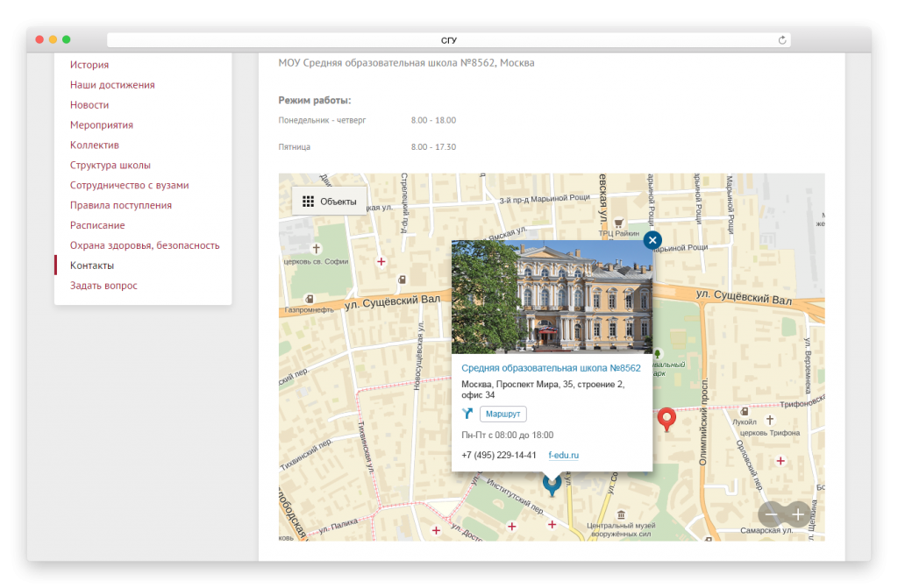This screenshot has width=898, height=588.
Task: Open the Расписание sidebar section
Action: pyautogui.click(x=97, y=225)
